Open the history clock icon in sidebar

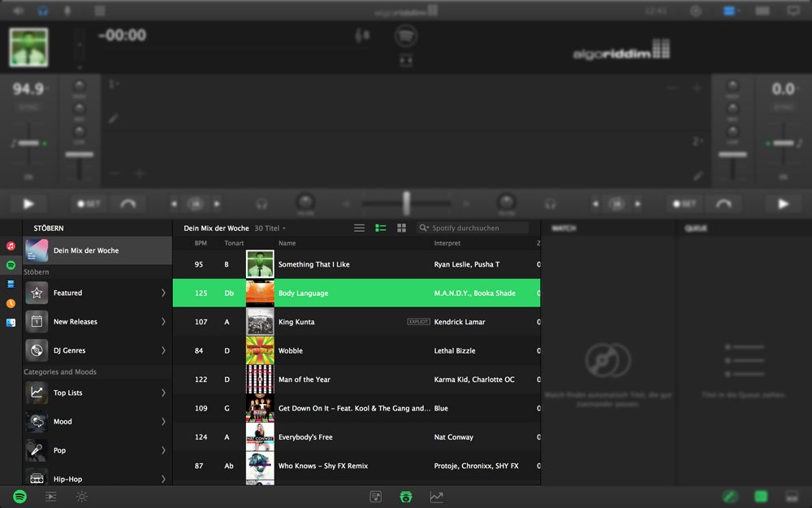(x=11, y=303)
